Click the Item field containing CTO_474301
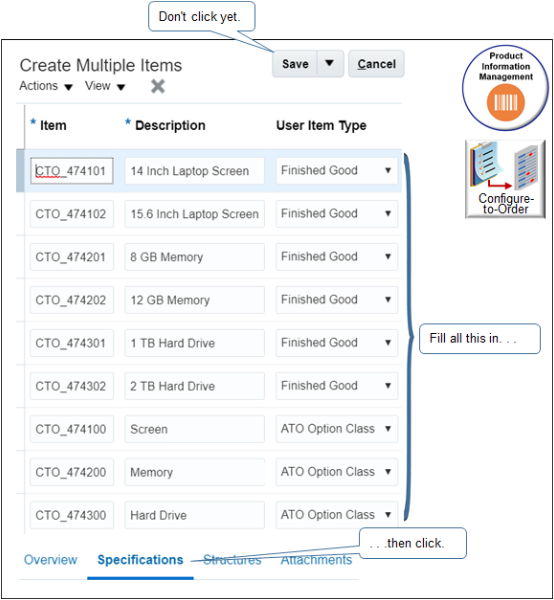 pos(72,343)
